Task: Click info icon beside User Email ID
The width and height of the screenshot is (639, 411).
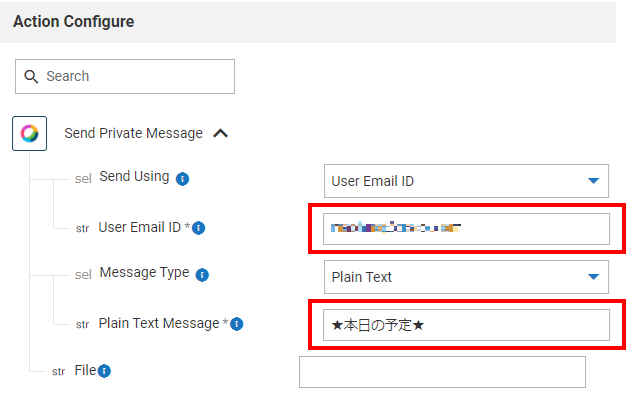Action: (x=198, y=228)
